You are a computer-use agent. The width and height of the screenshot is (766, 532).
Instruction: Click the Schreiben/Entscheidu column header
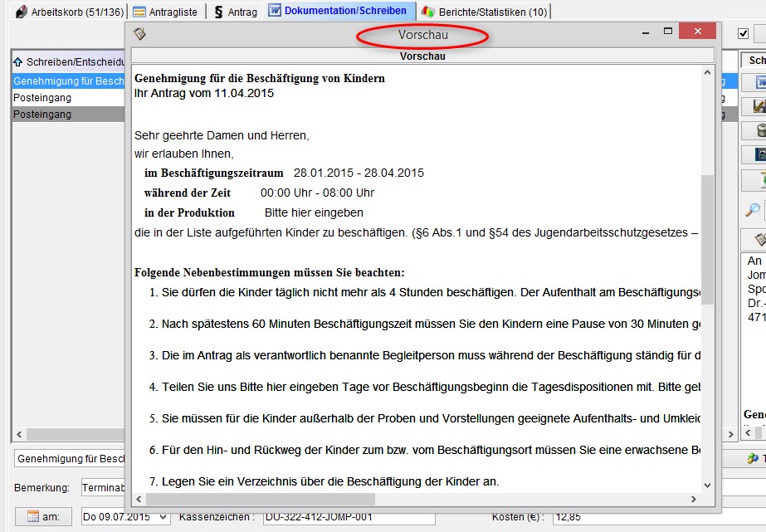(x=69, y=62)
